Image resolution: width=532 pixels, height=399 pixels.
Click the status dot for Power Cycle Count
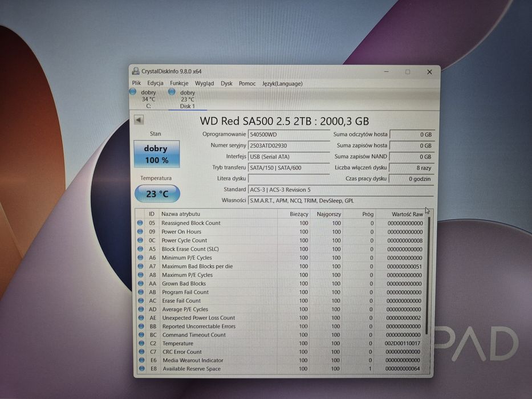tap(140, 240)
